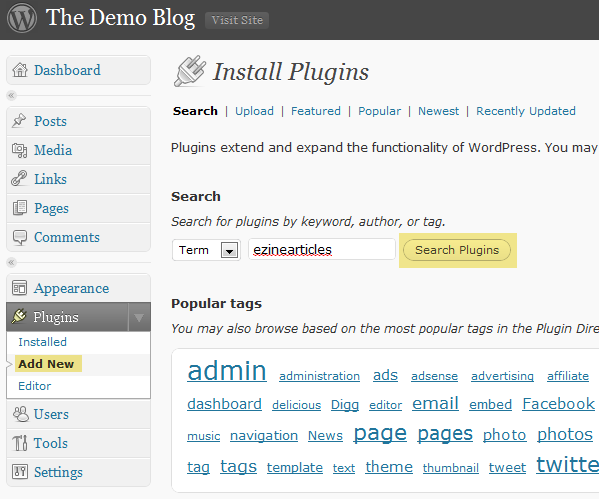Click the Links chain icon
599x499 pixels.
click(19, 178)
